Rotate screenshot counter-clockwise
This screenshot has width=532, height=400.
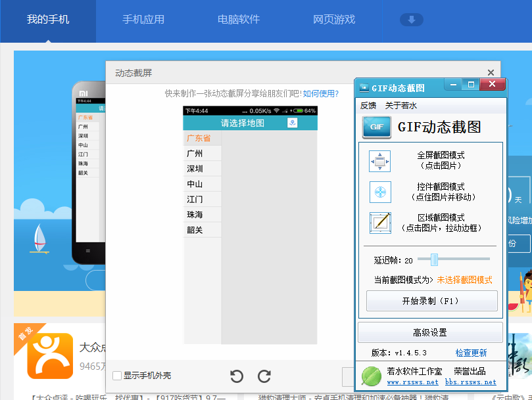(x=237, y=376)
